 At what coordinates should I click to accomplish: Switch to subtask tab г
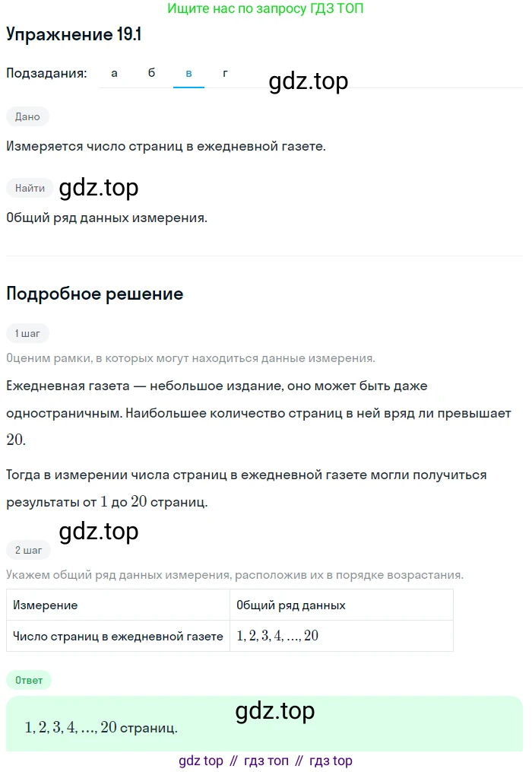tap(226, 73)
